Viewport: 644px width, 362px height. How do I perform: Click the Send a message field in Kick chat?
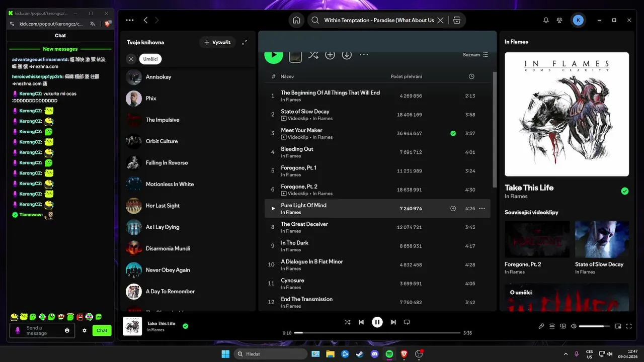(x=42, y=330)
